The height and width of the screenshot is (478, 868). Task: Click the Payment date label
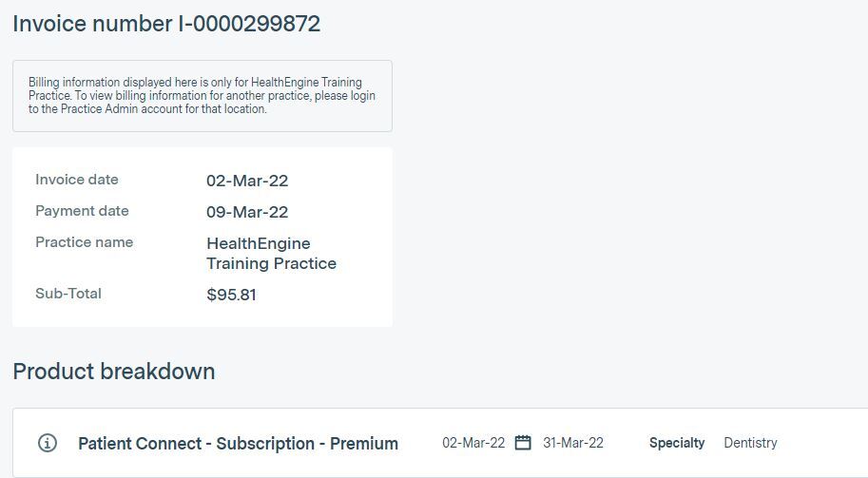coord(82,211)
